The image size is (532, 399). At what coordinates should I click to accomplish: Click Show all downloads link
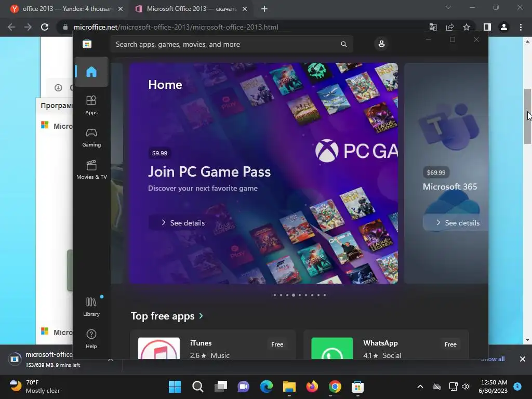(493, 359)
